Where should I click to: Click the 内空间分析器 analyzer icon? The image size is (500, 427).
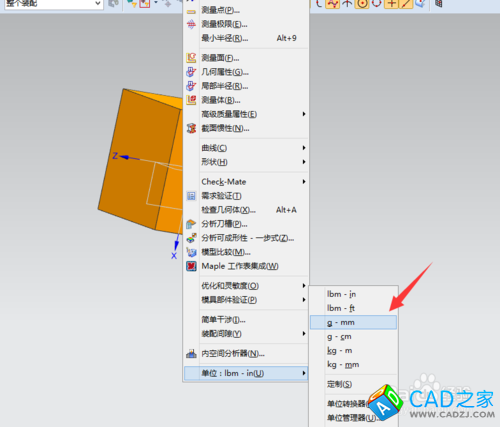(191, 354)
